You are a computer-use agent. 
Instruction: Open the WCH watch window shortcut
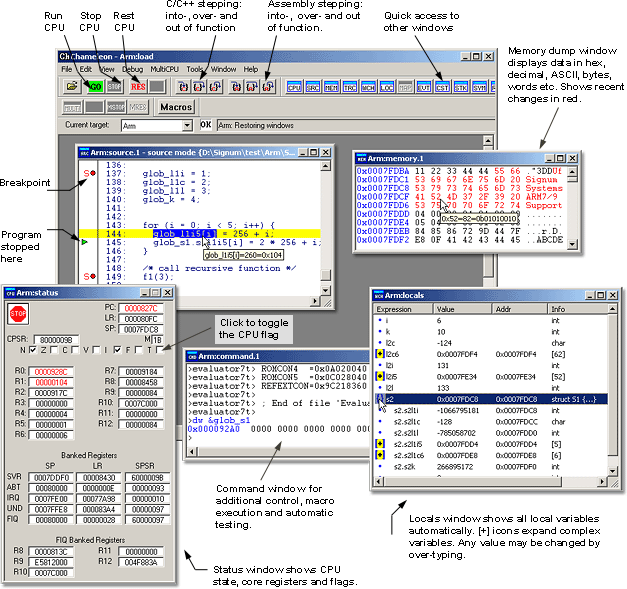pos(368,87)
